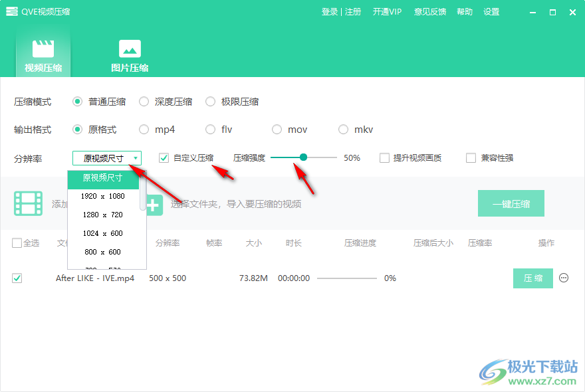585x392 pixels.
Task: Choose mkv output format
Action: coord(343,130)
